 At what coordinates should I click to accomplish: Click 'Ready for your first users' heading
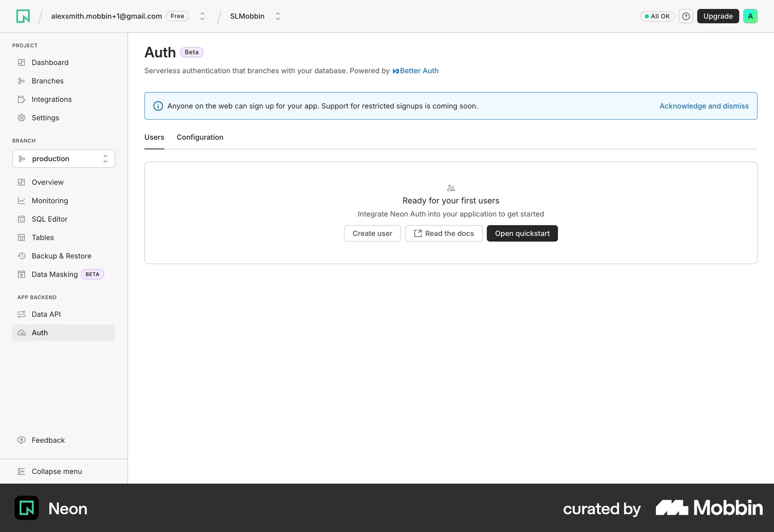[x=451, y=201]
